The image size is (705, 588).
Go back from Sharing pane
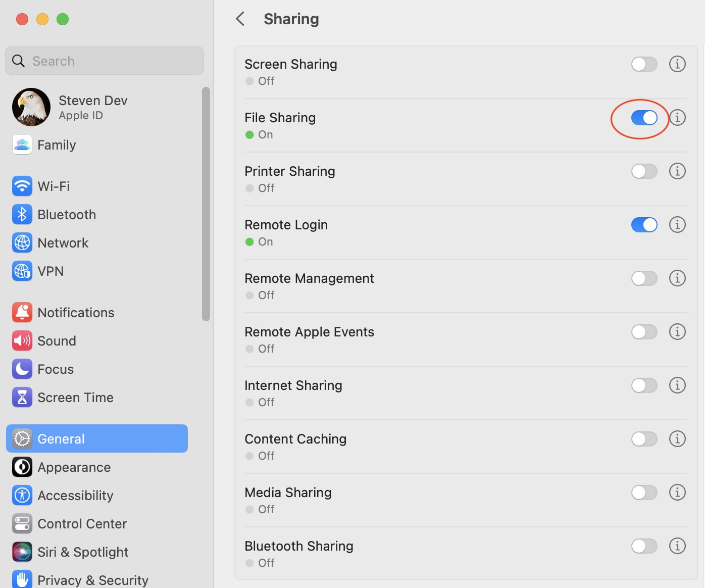pyautogui.click(x=240, y=19)
